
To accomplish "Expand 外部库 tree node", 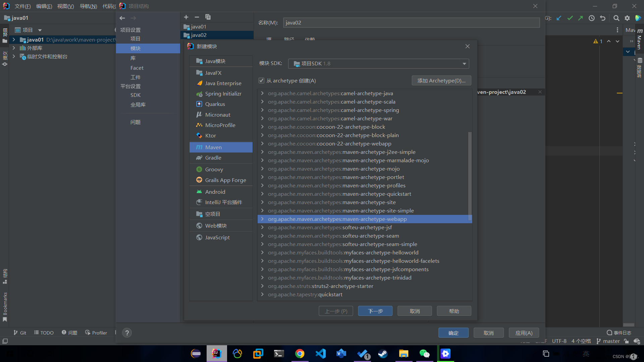I will (x=14, y=48).
